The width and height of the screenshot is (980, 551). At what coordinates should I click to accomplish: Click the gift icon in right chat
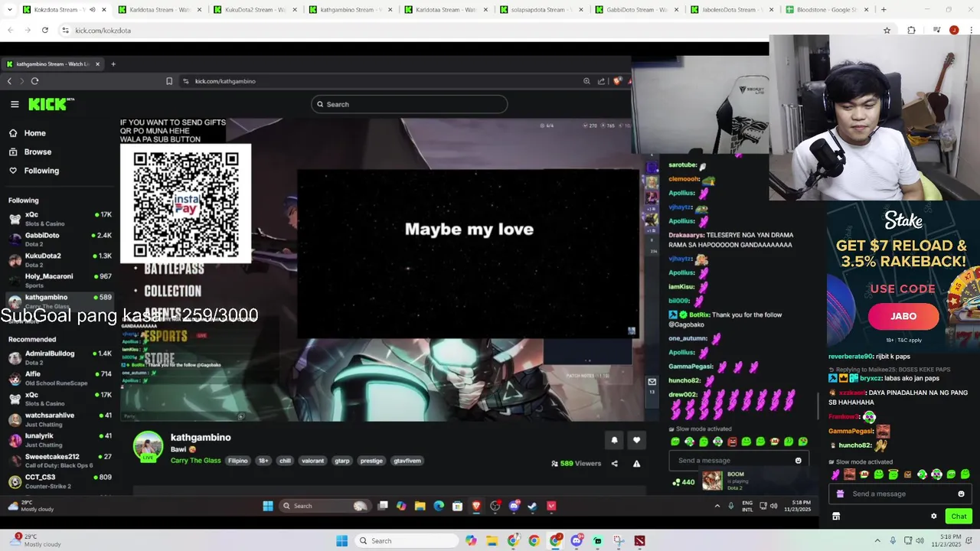click(x=840, y=494)
